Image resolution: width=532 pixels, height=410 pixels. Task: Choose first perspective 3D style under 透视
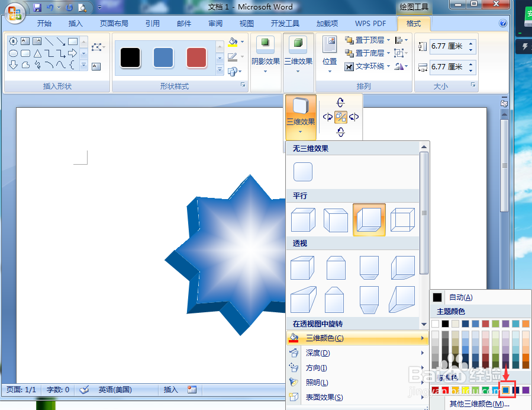302,268
